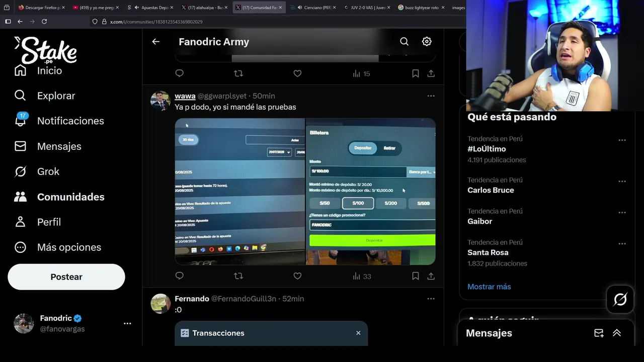Open Comunidades in the sidebar

tap(59, 197)
